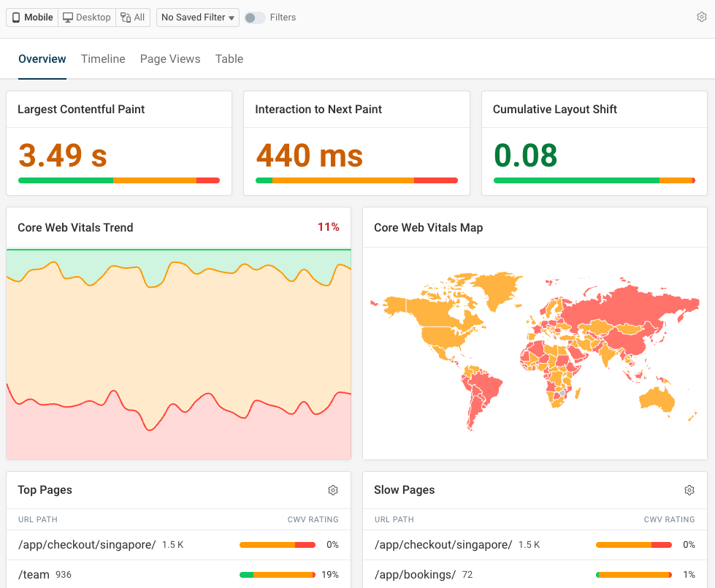This screenshot has width=715, height=588.
Task: Switch to the Timeline tab
Action: 102,58
